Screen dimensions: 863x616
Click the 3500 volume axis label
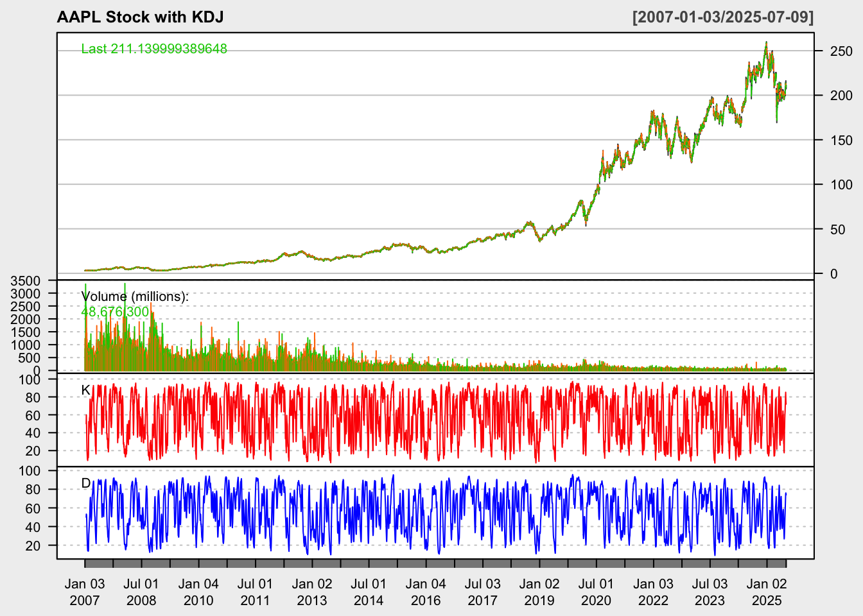(x=26, y=281)
